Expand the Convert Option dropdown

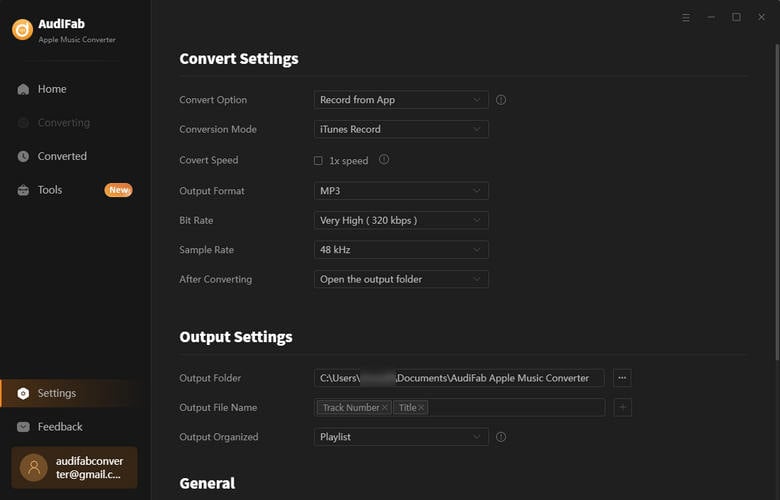click(401, 100)
